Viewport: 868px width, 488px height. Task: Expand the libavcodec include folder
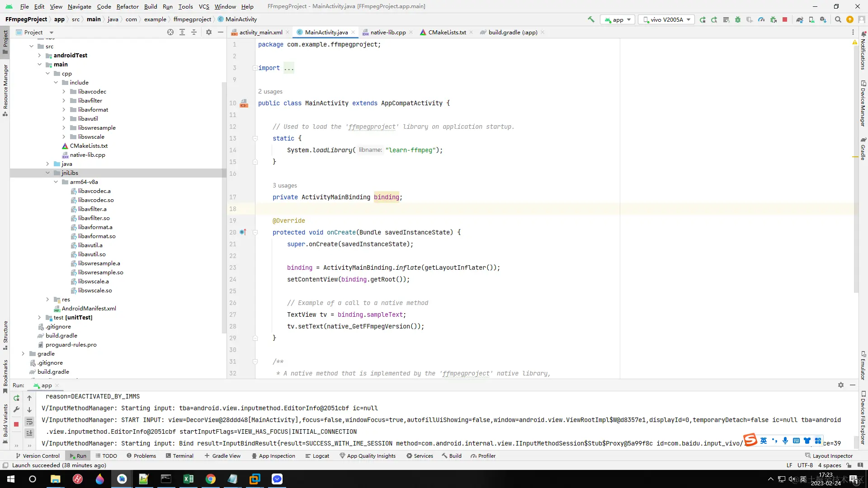tap(64, 91)
